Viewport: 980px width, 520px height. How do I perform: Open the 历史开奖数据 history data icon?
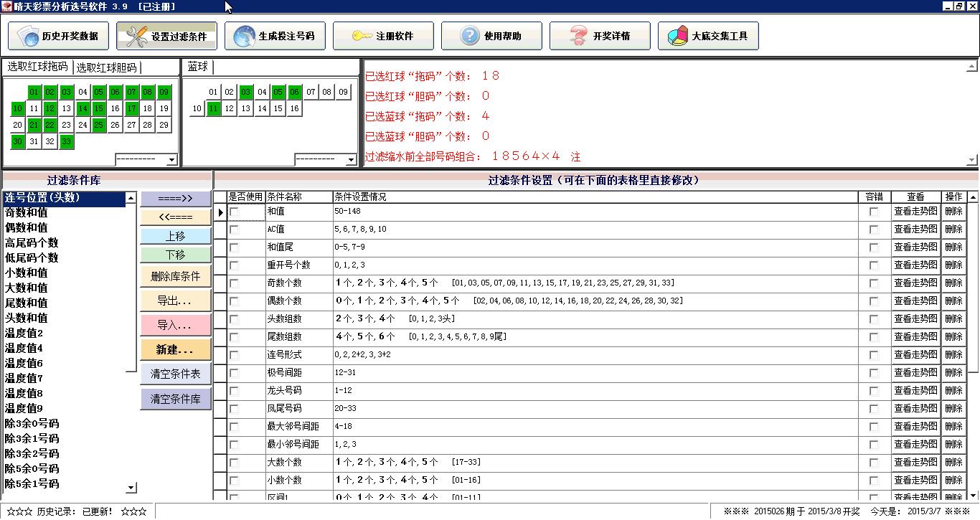(27, 36)
